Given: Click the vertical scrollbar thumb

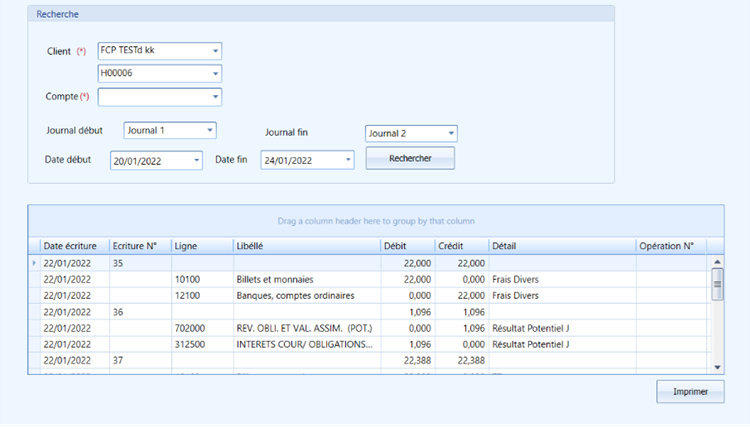Looking at the screenshot, I should click(717, 284).
